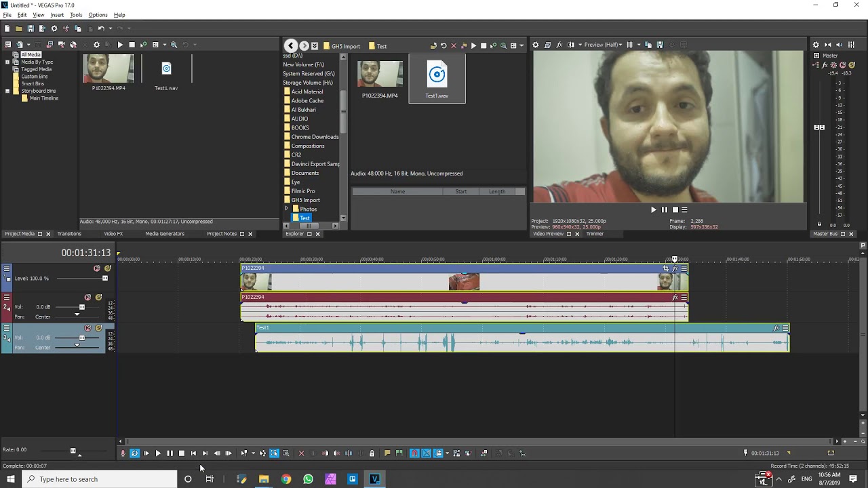Open Master Bus audio properties gear
Screen dimensions: 868x488
click(816, 45)
